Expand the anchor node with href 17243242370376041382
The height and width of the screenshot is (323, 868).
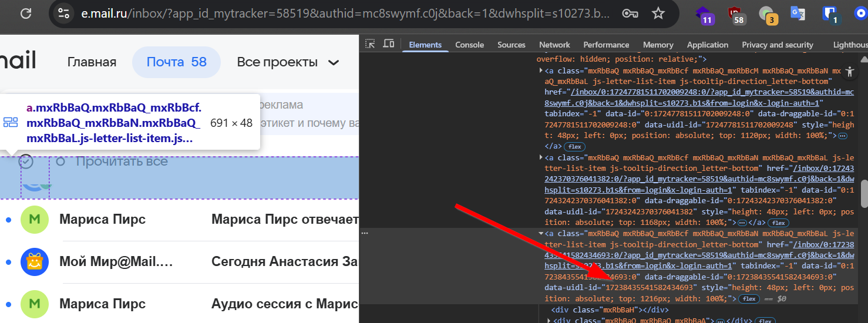(541, 157)
